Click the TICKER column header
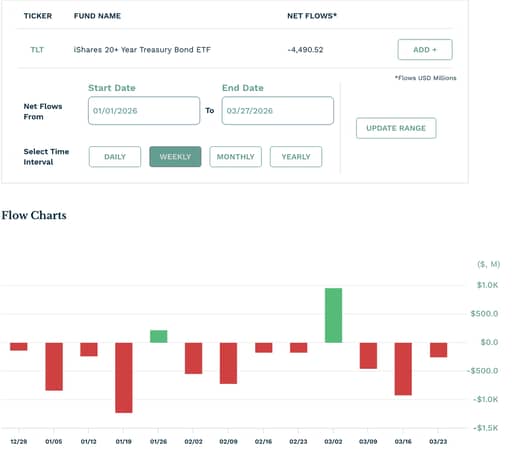Image resolution: width=512 pixels, height=457 pixels. point(38,16)
